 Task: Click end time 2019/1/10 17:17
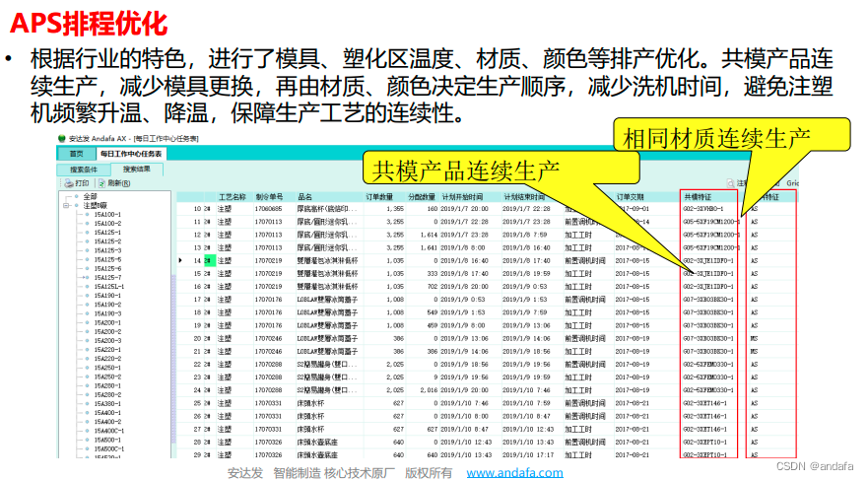pyautogui.click(x=528, y=455)
